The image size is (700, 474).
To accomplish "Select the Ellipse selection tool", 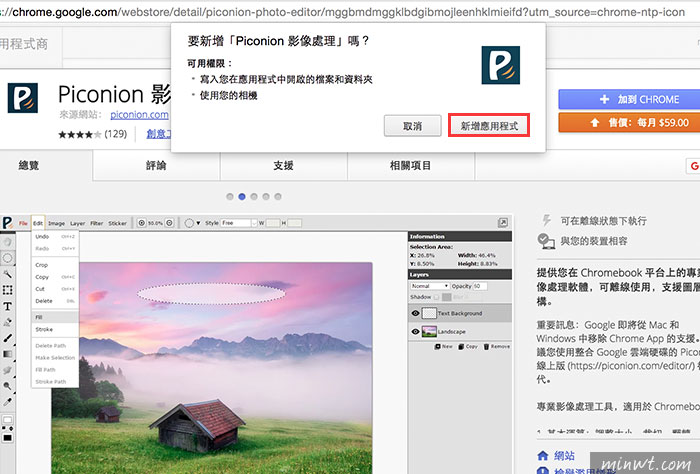I will [8, 258].
